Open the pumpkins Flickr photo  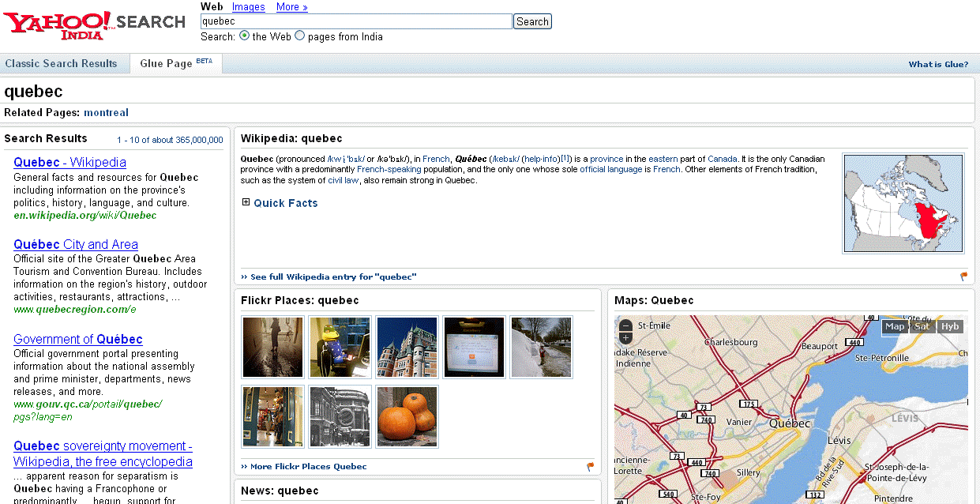tap(407, 416)
